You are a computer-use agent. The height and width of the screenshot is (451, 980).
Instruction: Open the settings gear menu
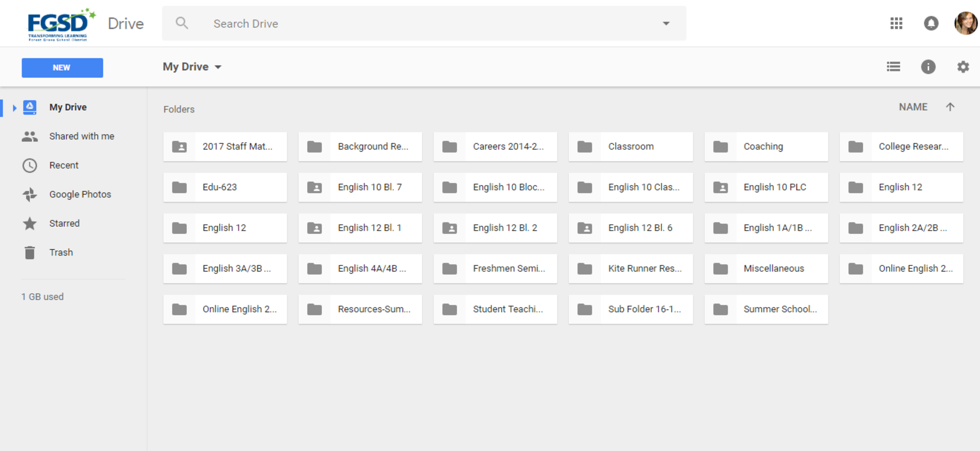963,67
